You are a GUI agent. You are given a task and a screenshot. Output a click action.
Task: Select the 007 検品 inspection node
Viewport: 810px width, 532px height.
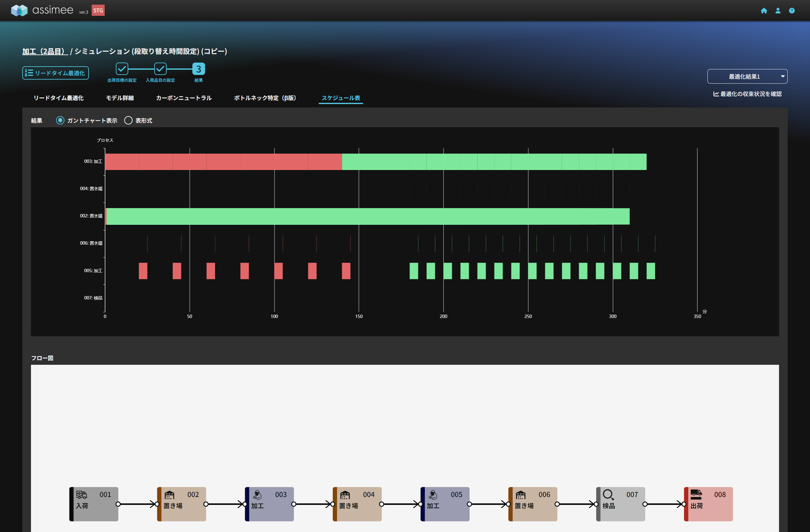pos(621,504)
